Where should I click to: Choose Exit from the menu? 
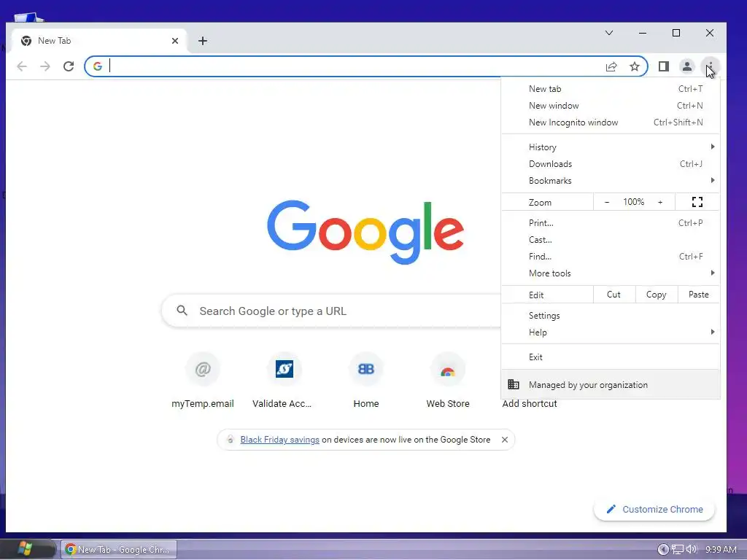pos(611,357)
